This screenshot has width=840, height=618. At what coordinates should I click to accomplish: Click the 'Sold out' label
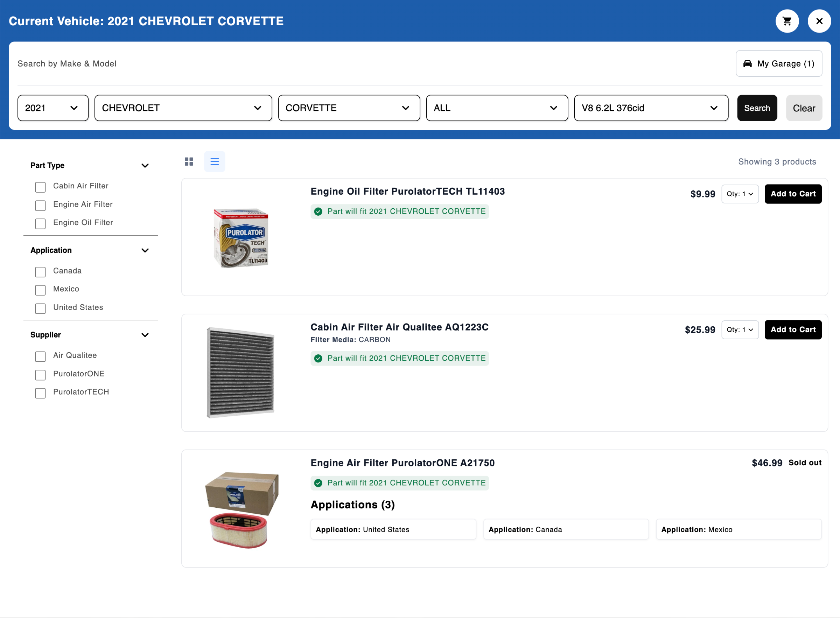[805, 463]
